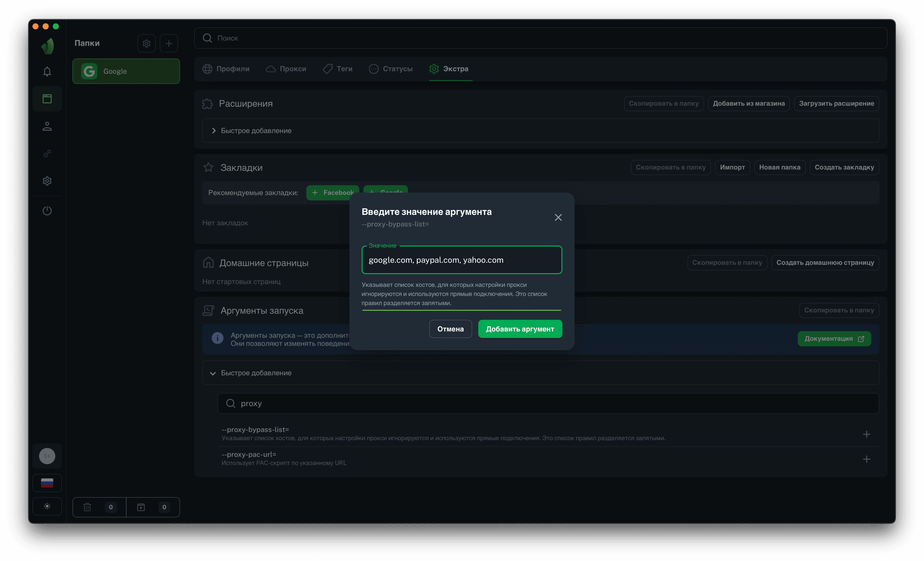Viewport: 924px width, 561px height.
Task: Click the dialog title 'Введите значение аргумента'
Action: pyautogui.click(x=427, y=212)
